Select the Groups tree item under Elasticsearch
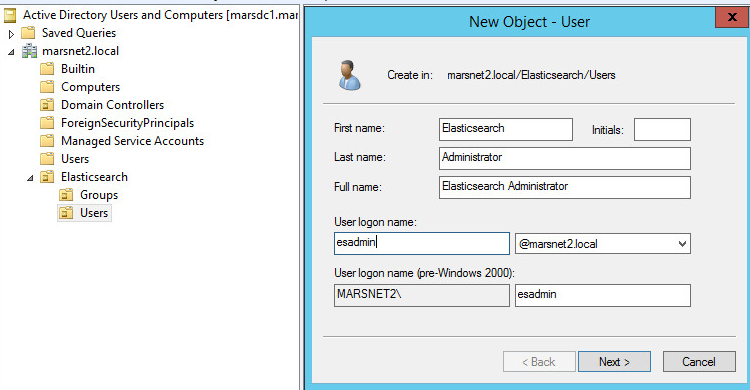Screen dimensions: 750x390 point(99,195)
